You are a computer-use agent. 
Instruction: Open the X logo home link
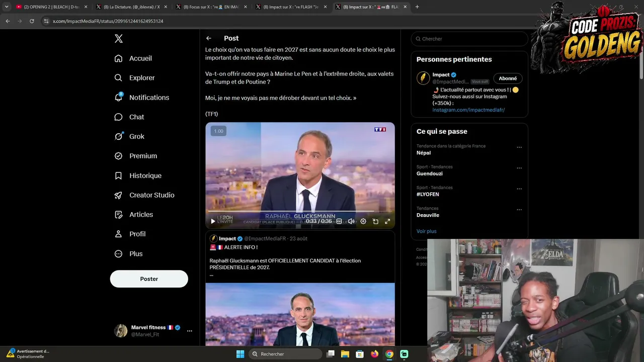tap(118, 39)
